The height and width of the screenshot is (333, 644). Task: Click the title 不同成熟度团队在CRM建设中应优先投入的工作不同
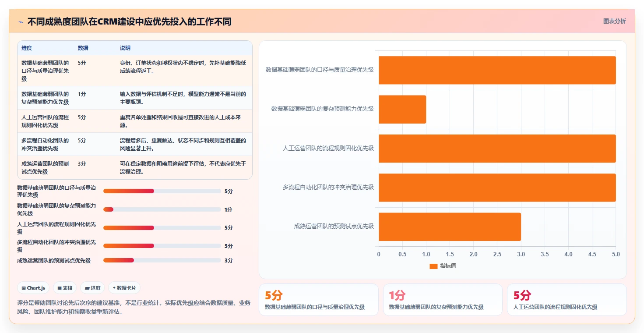coord(129,22)
